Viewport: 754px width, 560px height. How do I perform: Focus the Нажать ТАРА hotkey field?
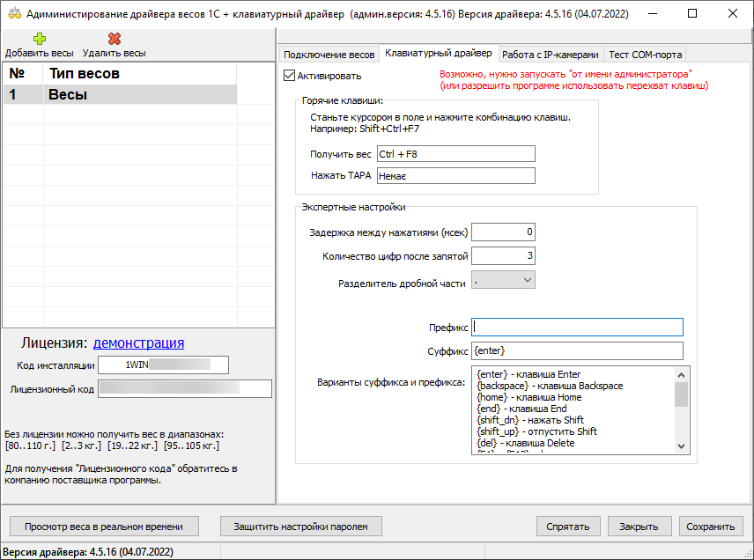click(x=456, y=175)
